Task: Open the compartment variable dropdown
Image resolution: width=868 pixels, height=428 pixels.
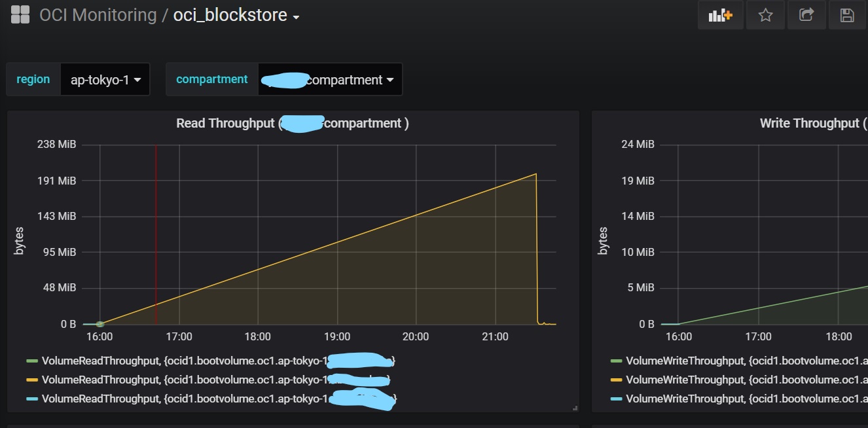Action: point(330,80)
